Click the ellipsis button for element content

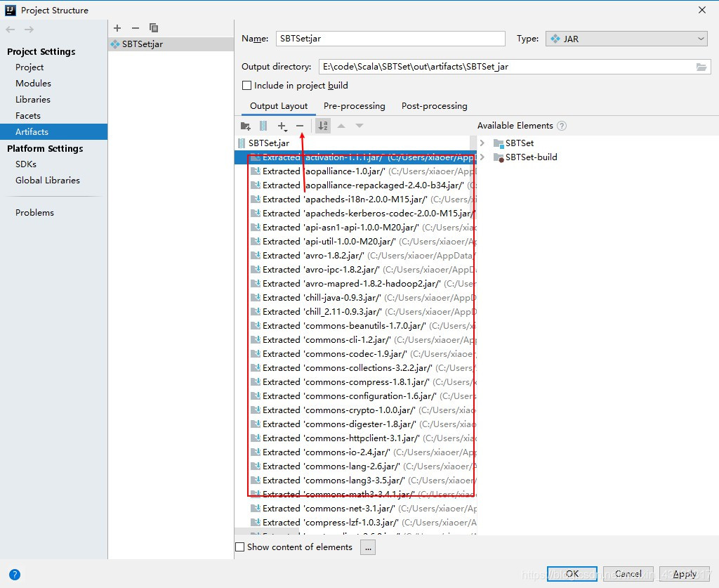pos(368,548)
